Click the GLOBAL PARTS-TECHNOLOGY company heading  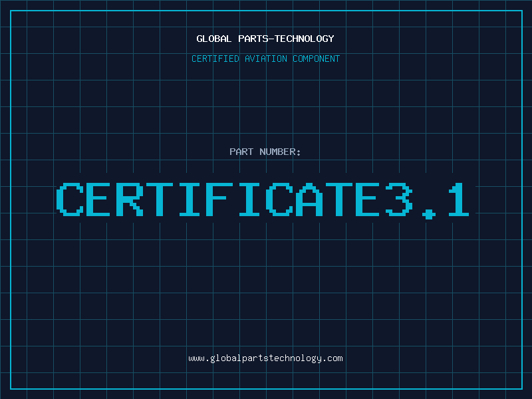point(265,39)
